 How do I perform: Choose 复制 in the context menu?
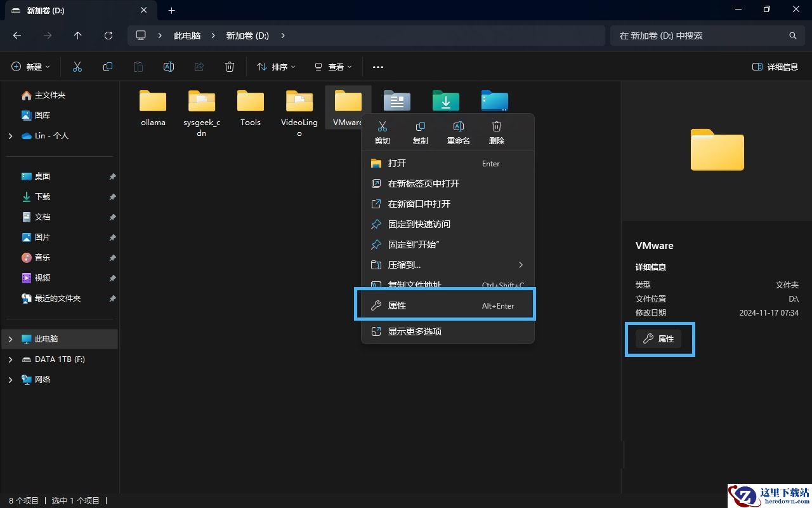[420, 133]
